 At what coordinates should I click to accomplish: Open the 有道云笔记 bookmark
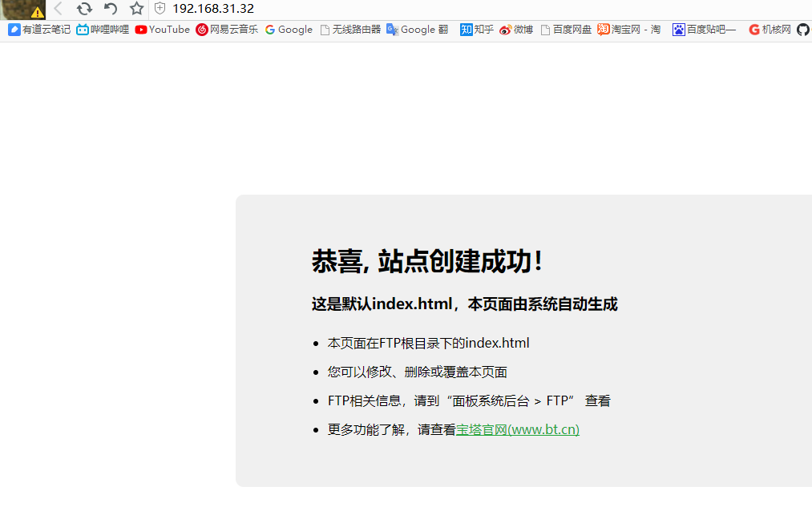click(38, 30)
